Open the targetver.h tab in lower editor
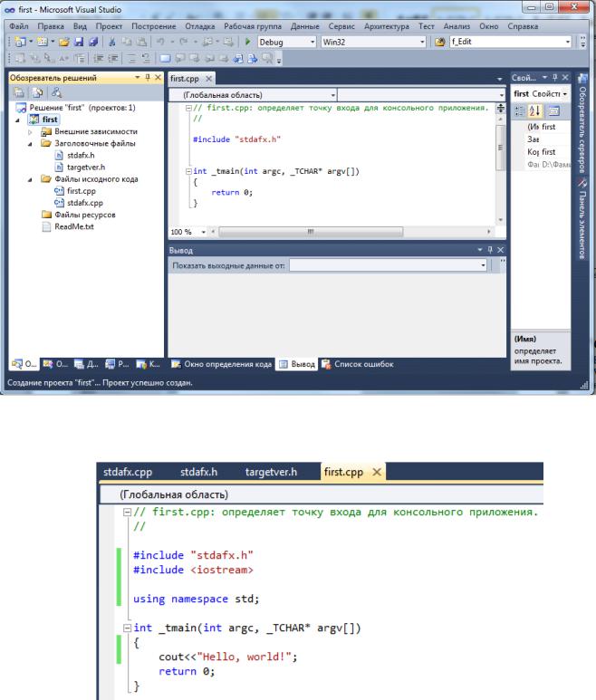Screen dimensions: 596x700 tap(271, 472)
